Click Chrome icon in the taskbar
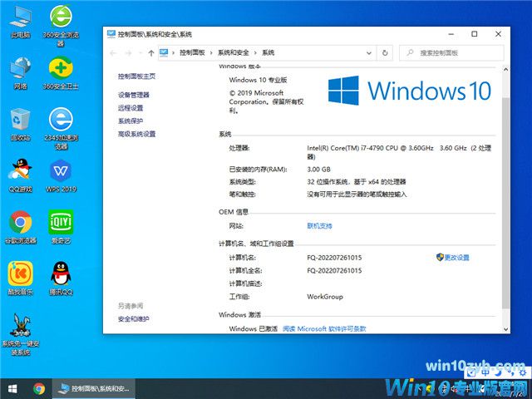Viewport: 532px width, 399px height. coord(39,389)
